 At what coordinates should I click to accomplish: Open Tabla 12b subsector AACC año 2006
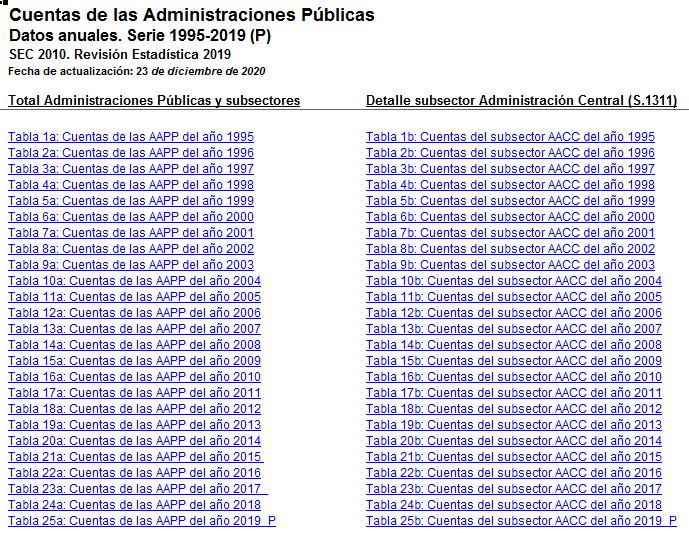[513, 313]
